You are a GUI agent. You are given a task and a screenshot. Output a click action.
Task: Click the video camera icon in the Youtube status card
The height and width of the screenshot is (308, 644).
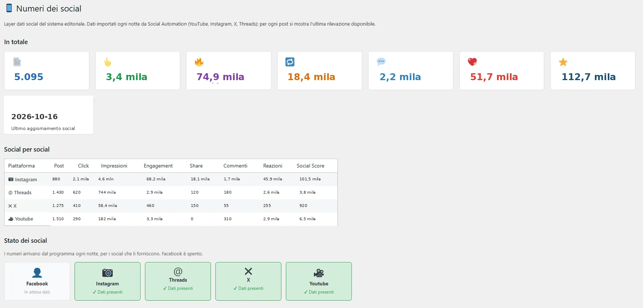point(319,273)
